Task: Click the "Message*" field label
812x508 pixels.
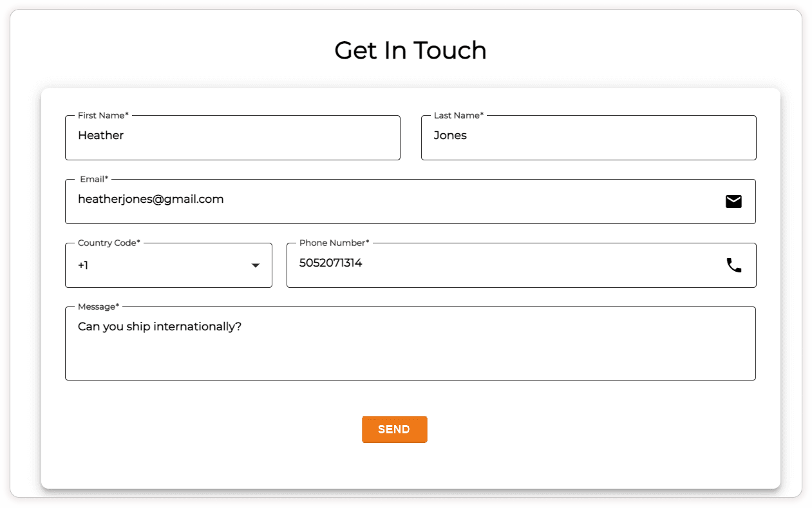Action: point(99,306)
